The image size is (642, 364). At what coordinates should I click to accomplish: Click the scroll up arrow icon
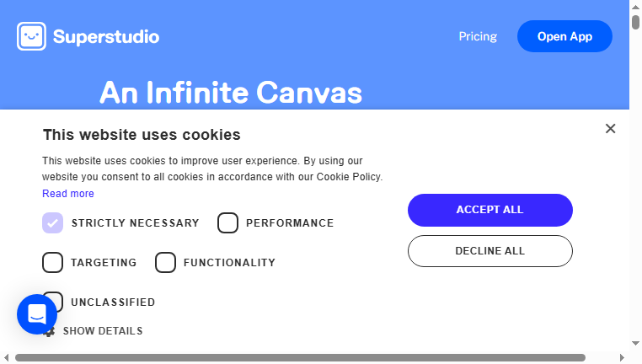click(x=635, y=7)
